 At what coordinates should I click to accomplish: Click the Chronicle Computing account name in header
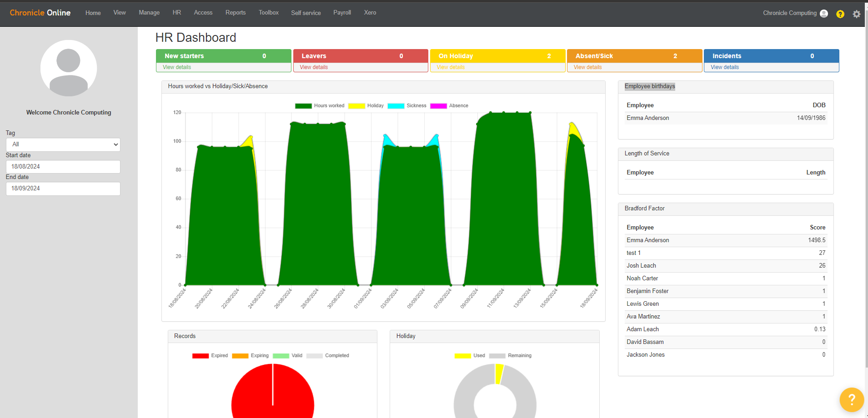(x=790, y=13)
